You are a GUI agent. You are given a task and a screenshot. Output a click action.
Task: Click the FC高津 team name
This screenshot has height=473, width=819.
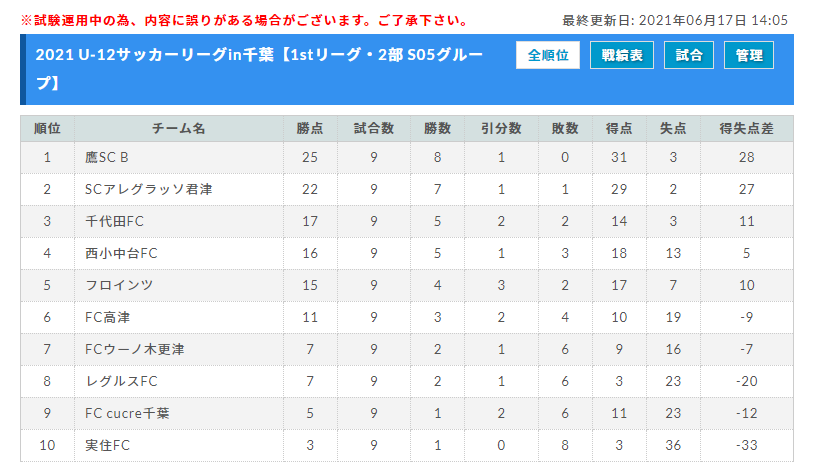point(107,317)
